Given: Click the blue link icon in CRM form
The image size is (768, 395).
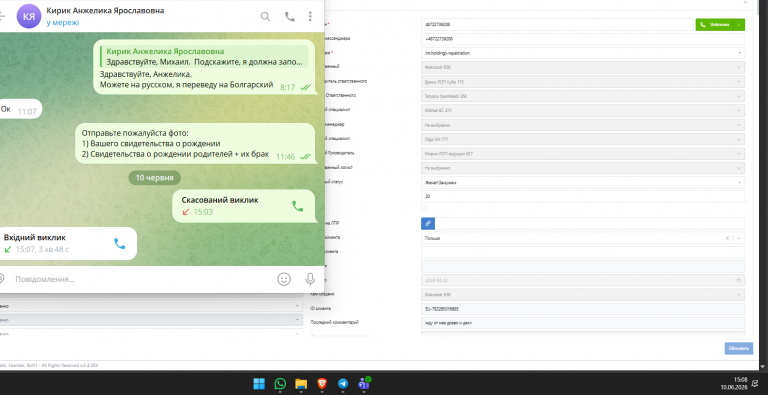Looking at the screenshot, I should point(428,223).
